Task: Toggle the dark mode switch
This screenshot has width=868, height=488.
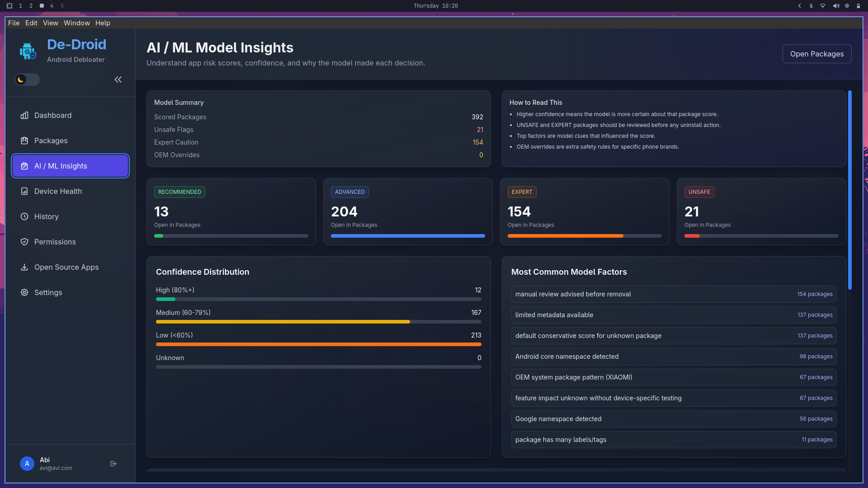Action: coord(27,80)
